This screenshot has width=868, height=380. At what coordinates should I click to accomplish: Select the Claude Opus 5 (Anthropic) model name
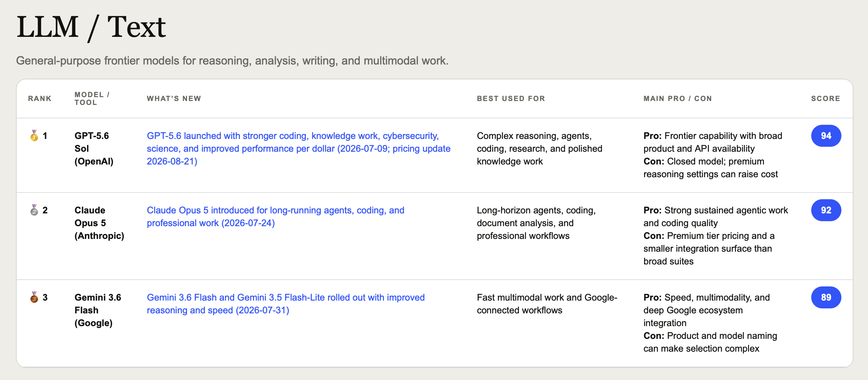[99, 223]
